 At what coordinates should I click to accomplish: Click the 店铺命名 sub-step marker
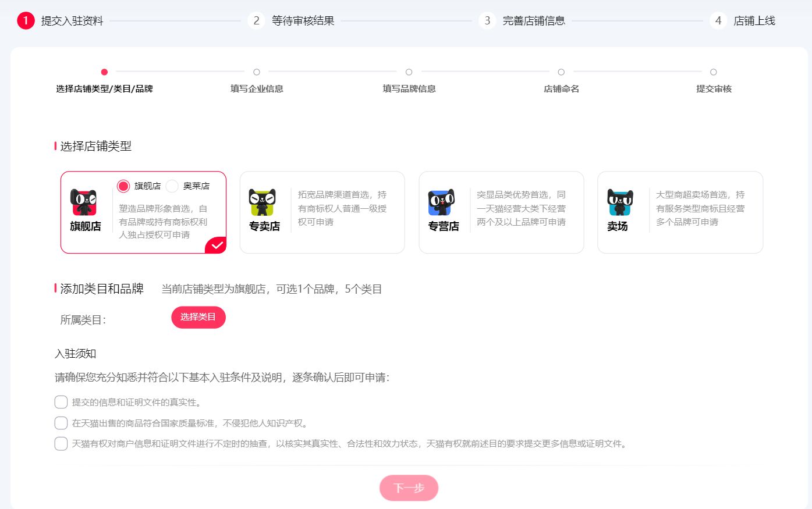pyautogui.click(x=561, y=72)
